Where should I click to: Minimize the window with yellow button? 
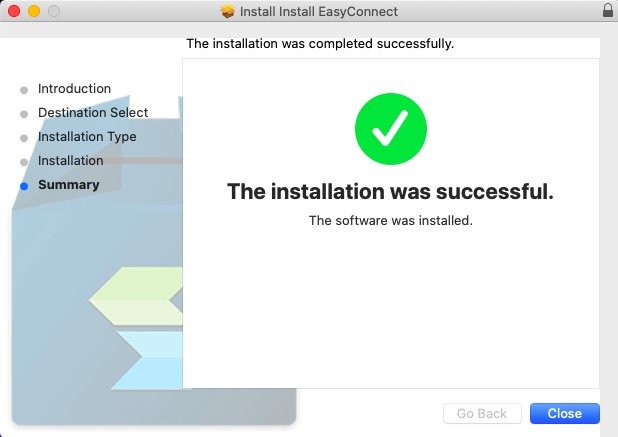coord(34,11)
